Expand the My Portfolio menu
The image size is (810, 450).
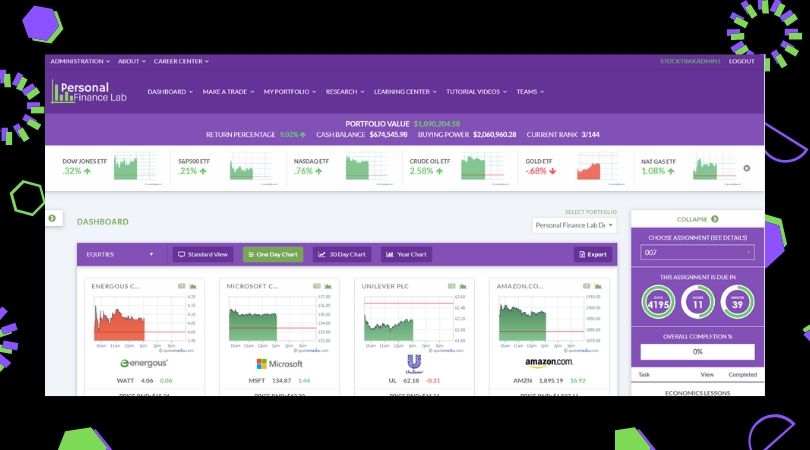(290, 91)
